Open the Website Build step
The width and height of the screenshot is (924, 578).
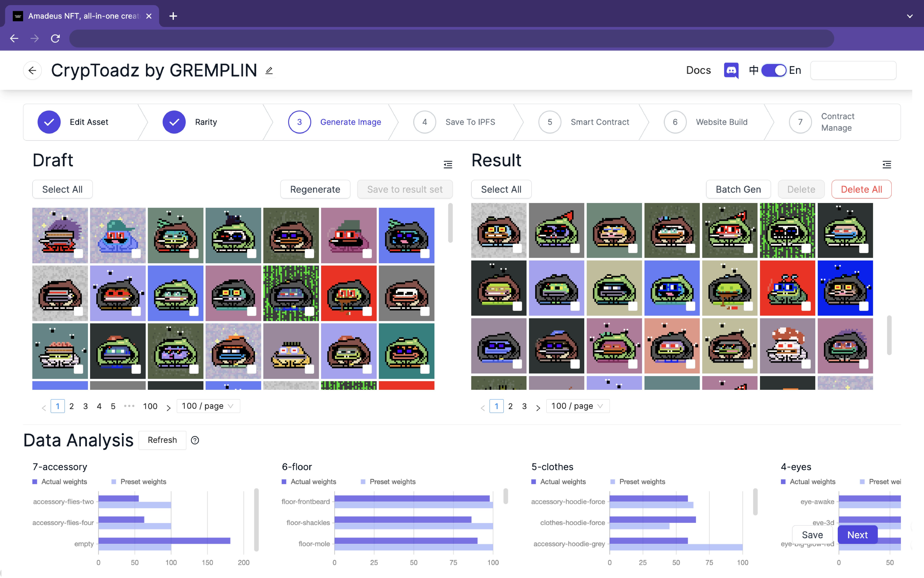(706, 122)
